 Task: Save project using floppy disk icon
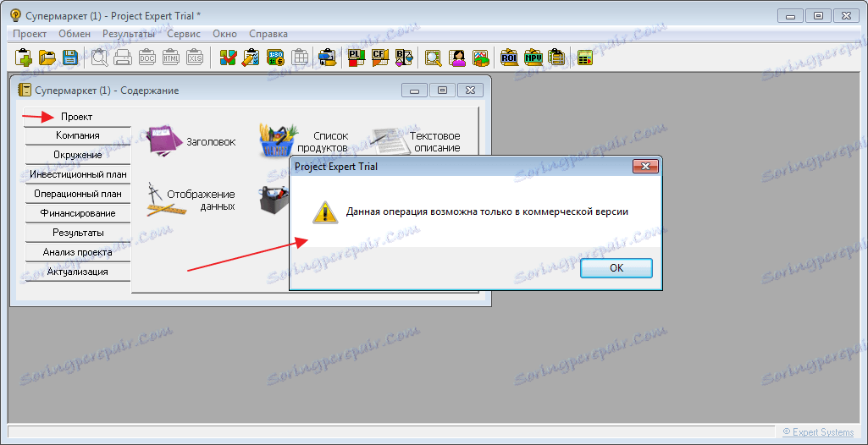[70, 57]
